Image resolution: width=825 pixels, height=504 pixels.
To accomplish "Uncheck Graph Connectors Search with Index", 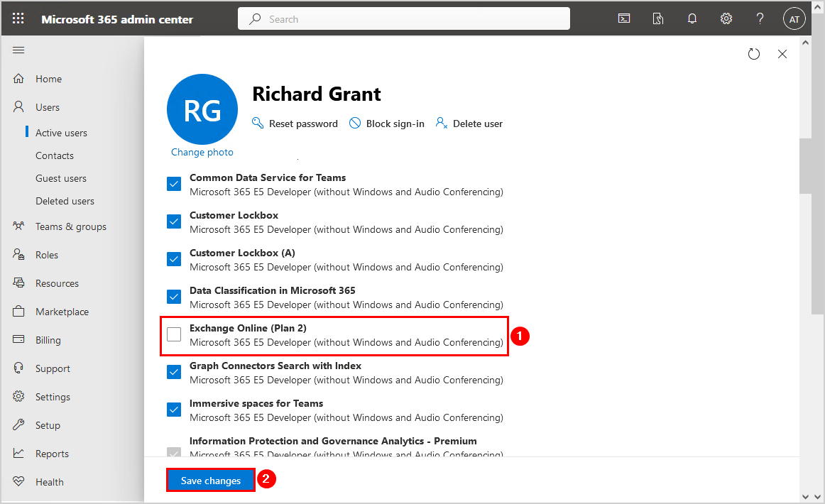I will coord(174,372).
